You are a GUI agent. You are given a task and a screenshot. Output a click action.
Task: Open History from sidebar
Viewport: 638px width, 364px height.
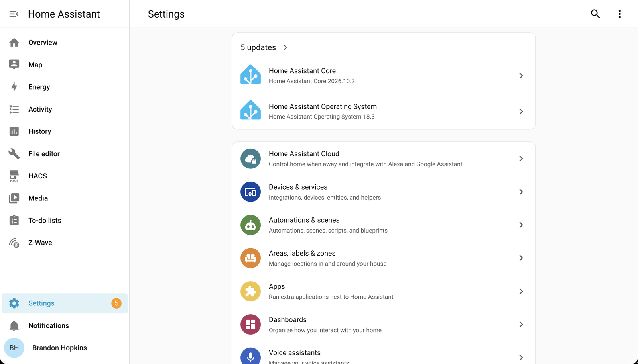click(x=65, y=131)
